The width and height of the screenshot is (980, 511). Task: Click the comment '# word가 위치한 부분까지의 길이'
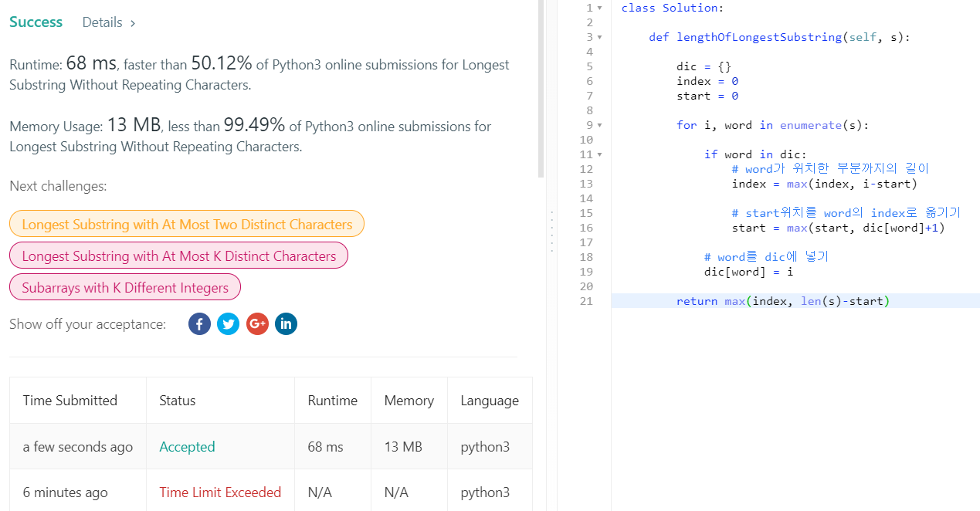click(831, 169)
